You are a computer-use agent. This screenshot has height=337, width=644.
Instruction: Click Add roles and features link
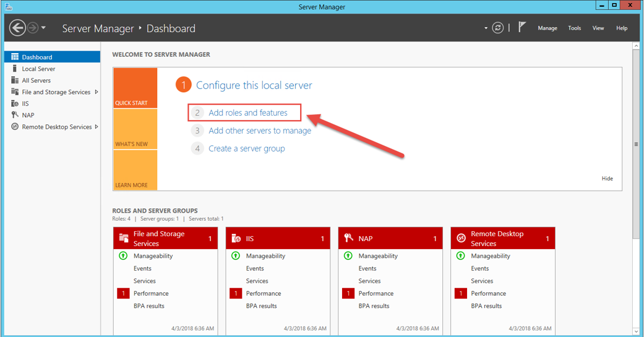(247, 113)
